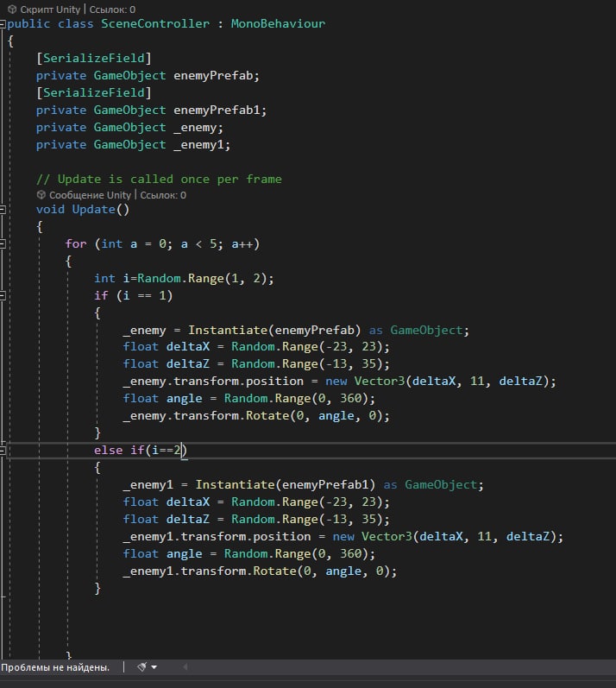Click the first '[SerializeField]' attribute

pos(94,59)
